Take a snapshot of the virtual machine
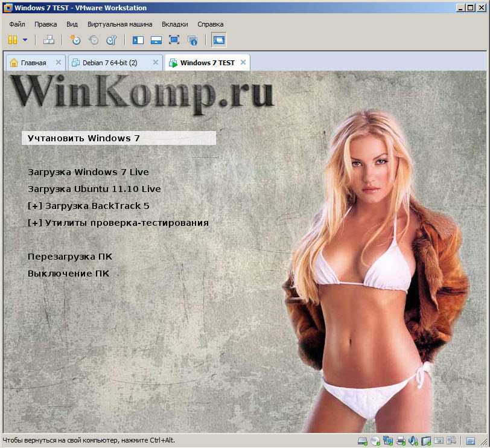Image resolution: width=490 pixels, height=448 pixels. pyautogui.click(x=75, y=40)
